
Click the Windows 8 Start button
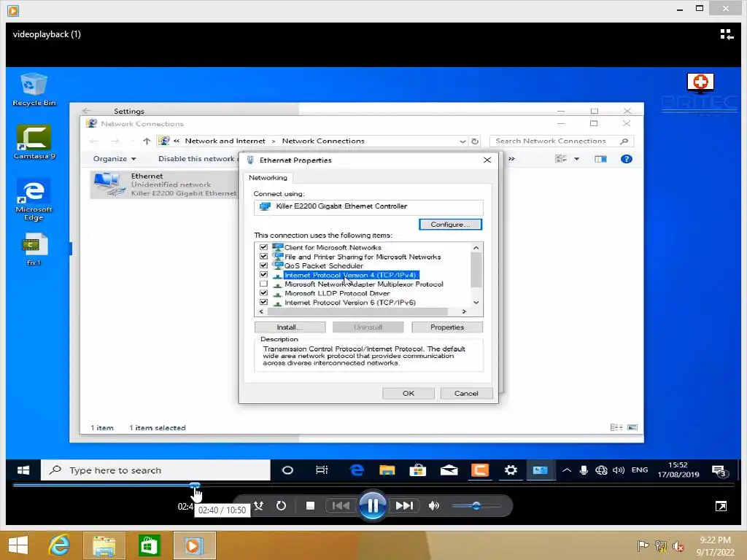tap(18, 545)
